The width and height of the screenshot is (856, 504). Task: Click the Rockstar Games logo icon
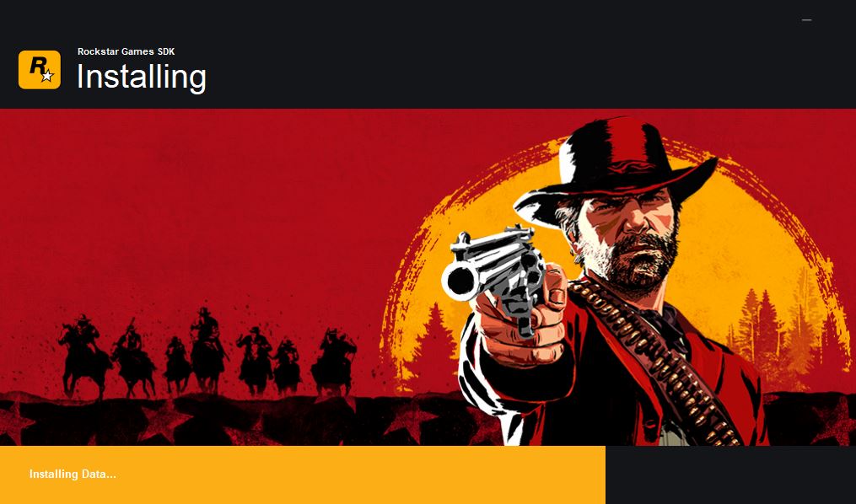40,69
